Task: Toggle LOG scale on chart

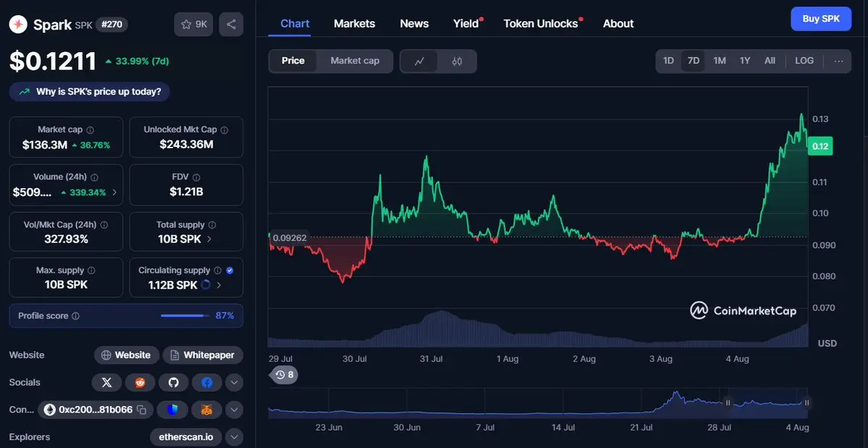Action: pos(804,61)
